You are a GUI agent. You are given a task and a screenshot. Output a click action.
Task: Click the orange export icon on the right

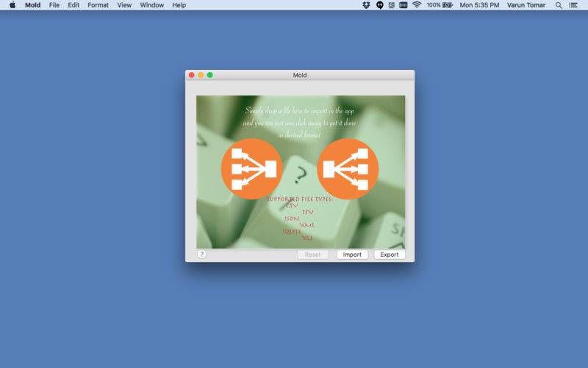(348, 169)
